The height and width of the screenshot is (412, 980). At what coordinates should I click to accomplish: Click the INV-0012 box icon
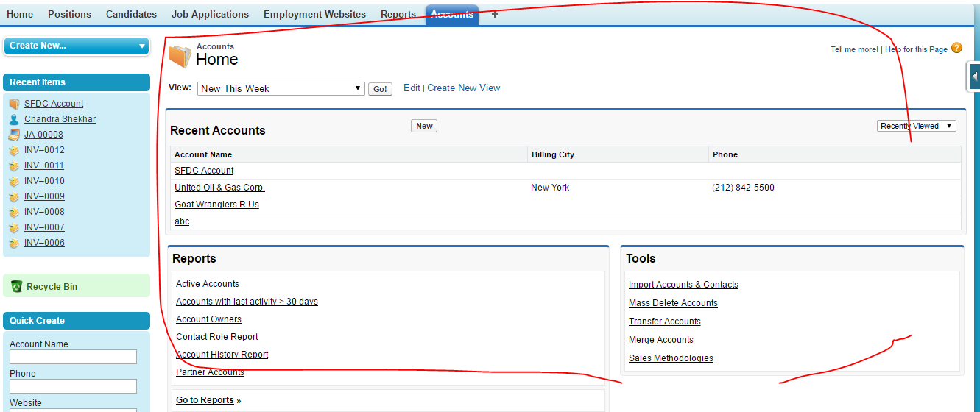[14, 150]
